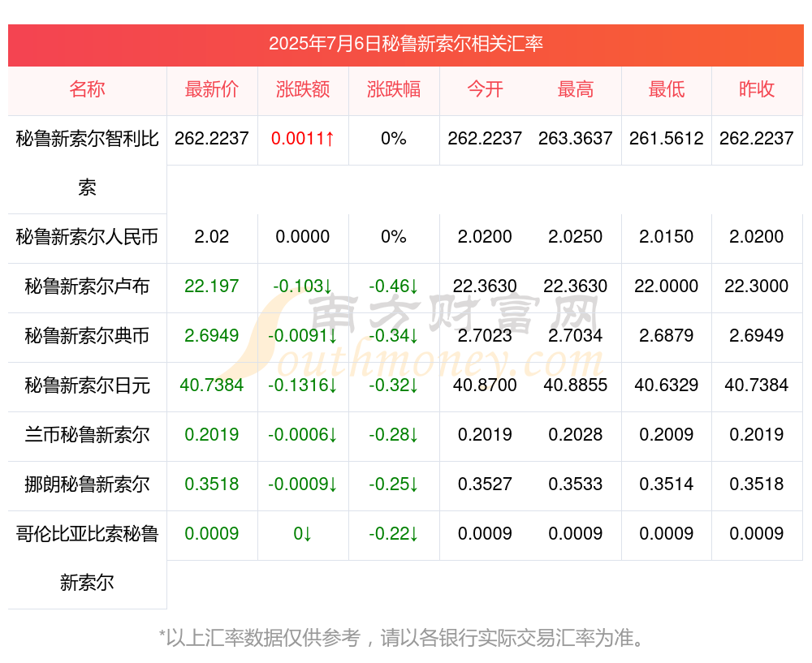Click the latest price 2.02 cell
Screen dimensions: 812x663
[212, 236]
